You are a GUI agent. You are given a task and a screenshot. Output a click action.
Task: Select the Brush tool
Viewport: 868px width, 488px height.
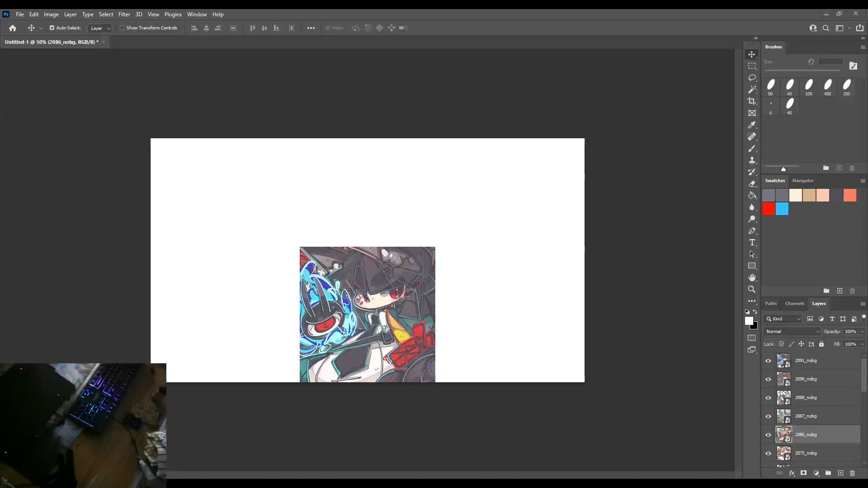pos(752,148)
